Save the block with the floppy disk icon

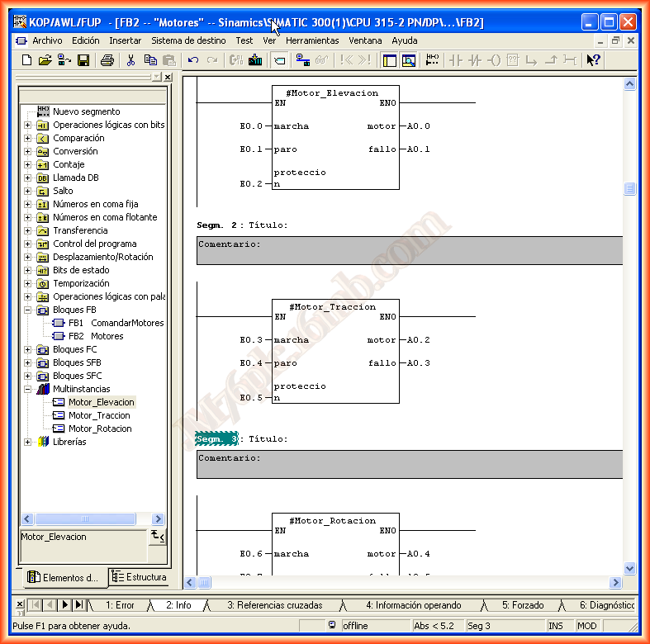[x=83, y=59]
